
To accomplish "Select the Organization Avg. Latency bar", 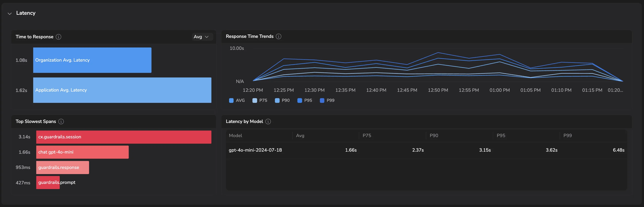I will 92,60.
